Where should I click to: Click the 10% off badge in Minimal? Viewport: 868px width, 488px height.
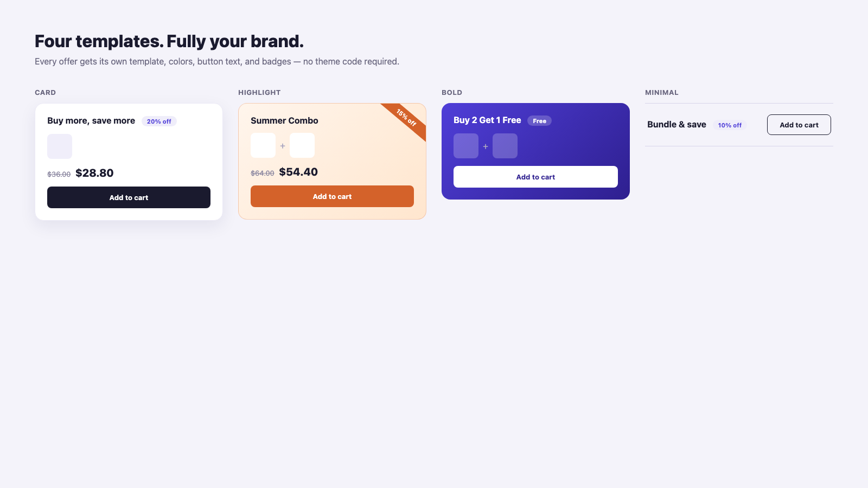tap(730, 125)
